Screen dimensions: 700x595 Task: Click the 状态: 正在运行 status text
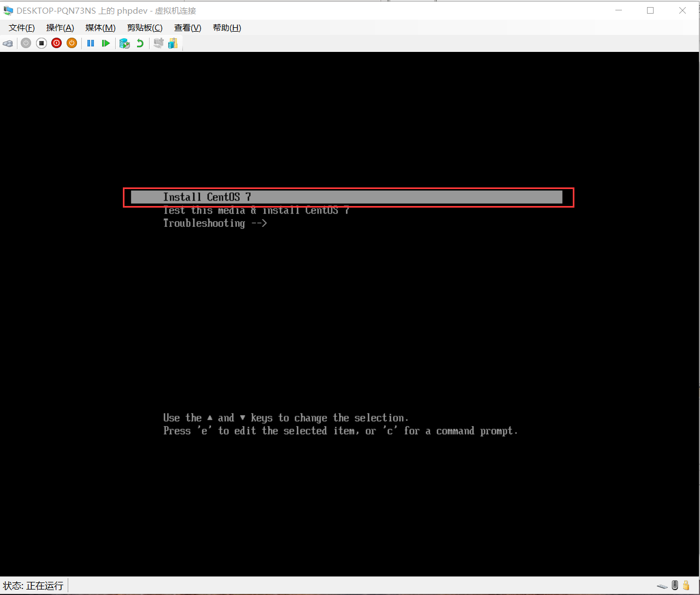tap(33, 586)
